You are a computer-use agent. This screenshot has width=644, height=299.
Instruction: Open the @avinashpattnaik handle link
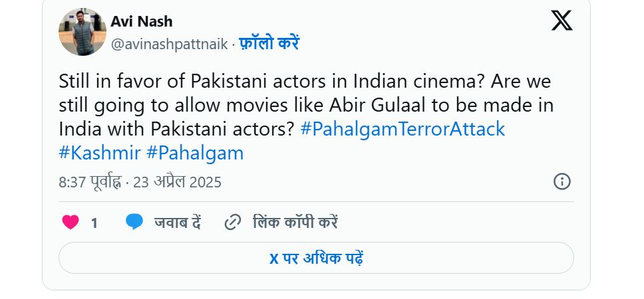169,45
